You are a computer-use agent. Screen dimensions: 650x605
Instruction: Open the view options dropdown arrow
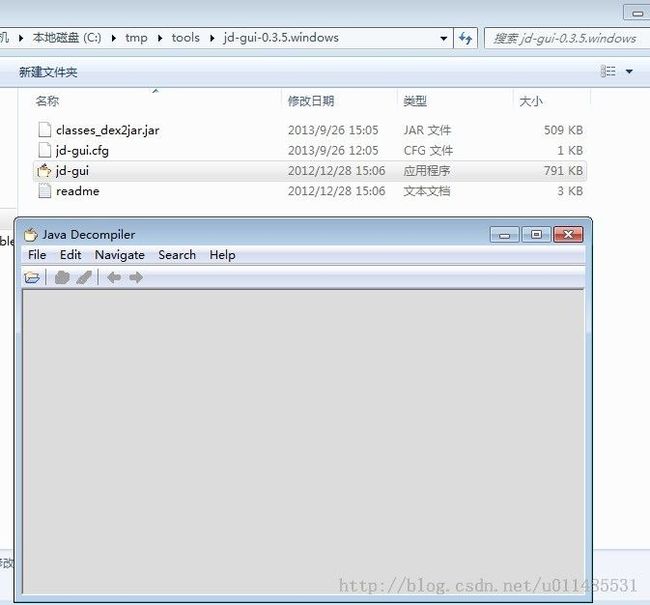point(629,72)
